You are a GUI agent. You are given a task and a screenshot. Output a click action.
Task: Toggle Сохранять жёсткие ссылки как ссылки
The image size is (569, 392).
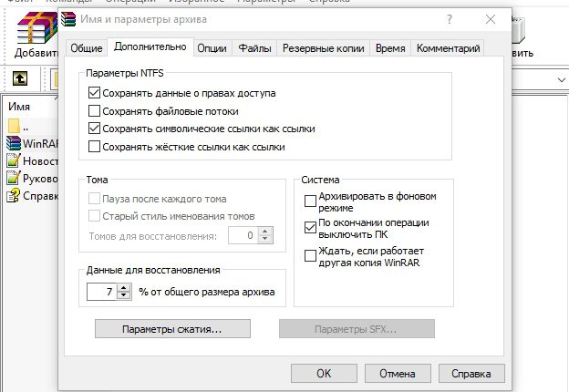94,147
